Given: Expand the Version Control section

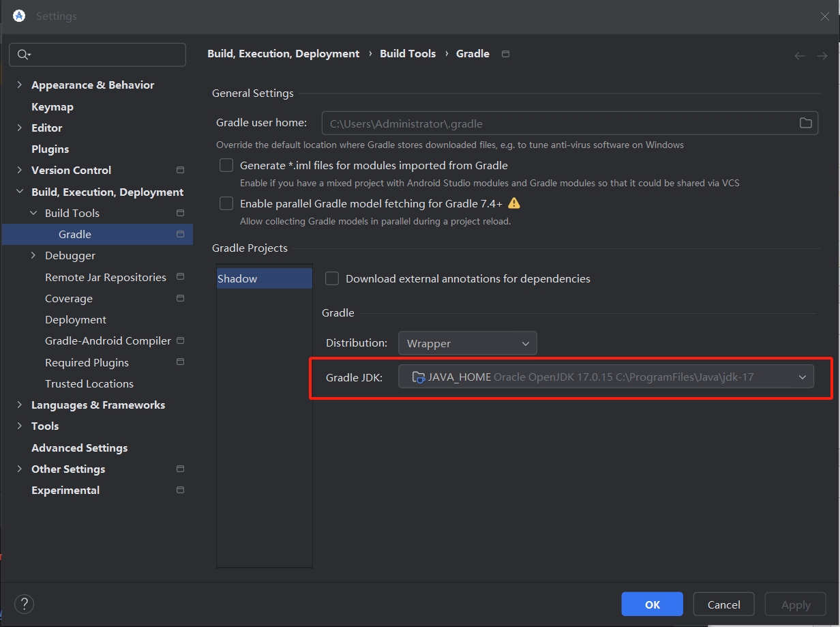Looking at the screenshot, I should [x=20, y=170].
